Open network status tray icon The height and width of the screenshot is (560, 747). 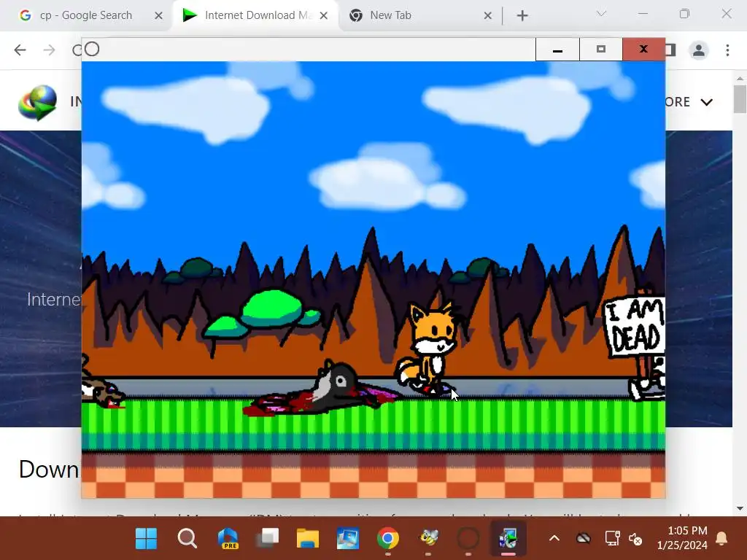tap(612, 539)
